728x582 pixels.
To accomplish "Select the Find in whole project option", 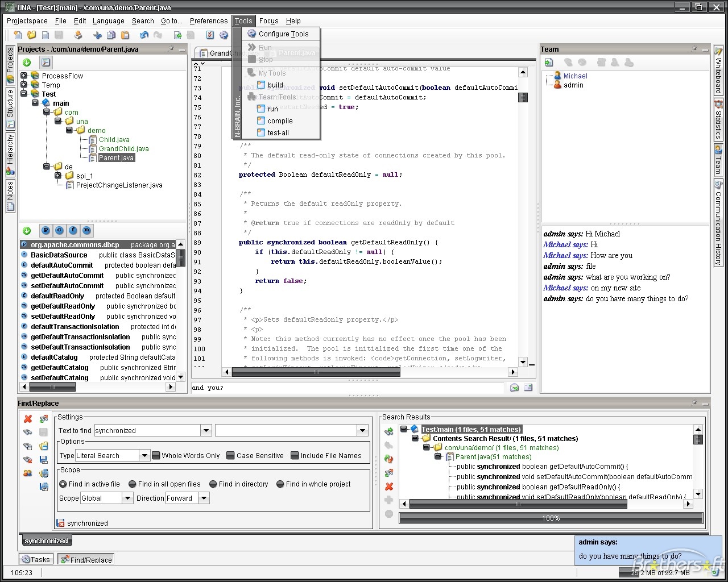I will pyautogui.click(x=280, y=484).
